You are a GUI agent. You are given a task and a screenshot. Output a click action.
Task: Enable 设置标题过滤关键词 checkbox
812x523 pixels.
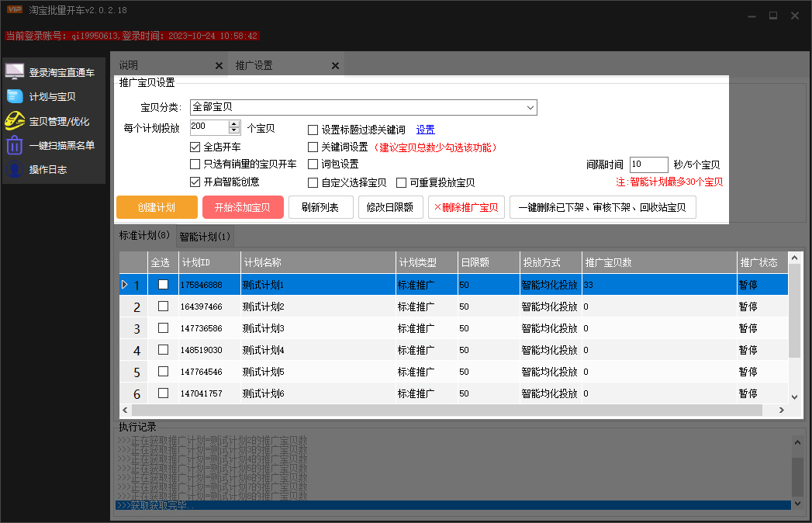coord(313,130)
